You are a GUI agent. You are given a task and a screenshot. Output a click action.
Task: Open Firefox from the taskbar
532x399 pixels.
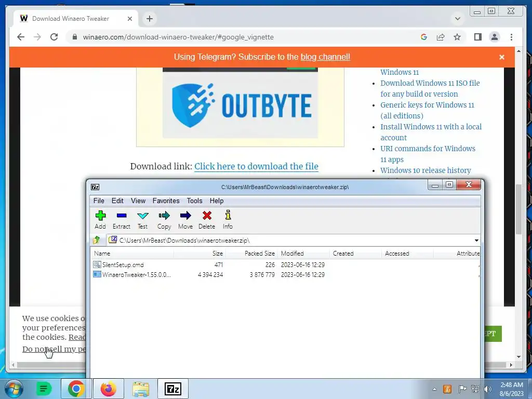tap(108, 389)
